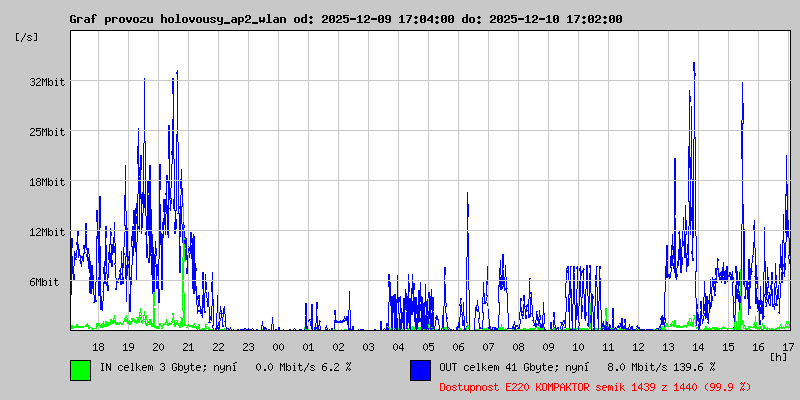This screenshot has height=400, width=800.
Task: Click the blue OUT legend swatch
Action: [x=420, y=370]
